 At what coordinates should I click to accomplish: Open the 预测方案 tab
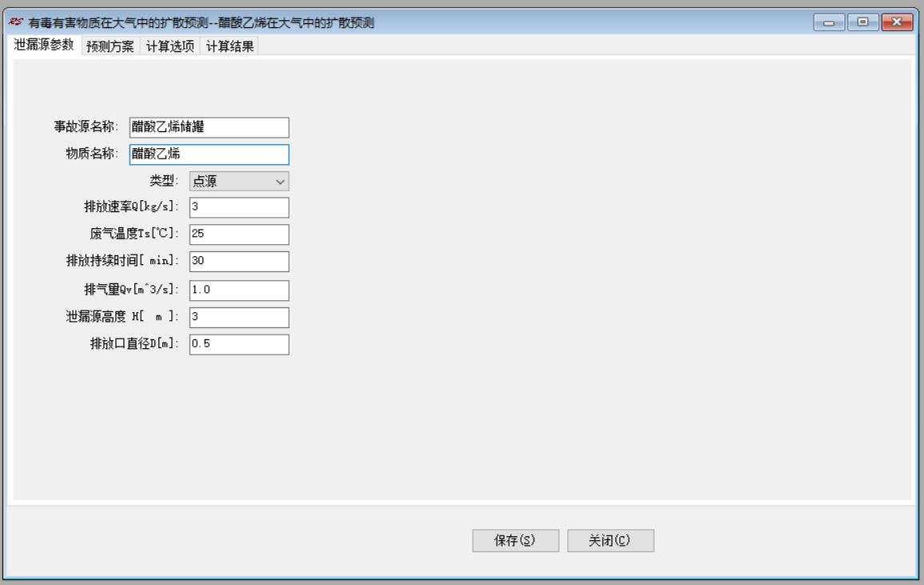pyautogui.click(x=110, y=46)
